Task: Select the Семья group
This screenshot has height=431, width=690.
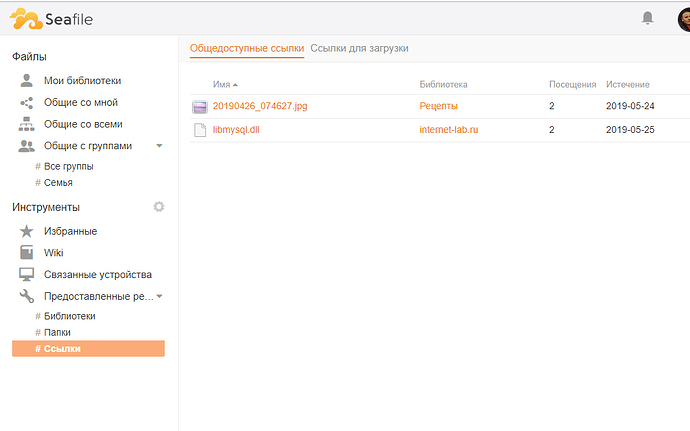Action: (x=58, y=183)
